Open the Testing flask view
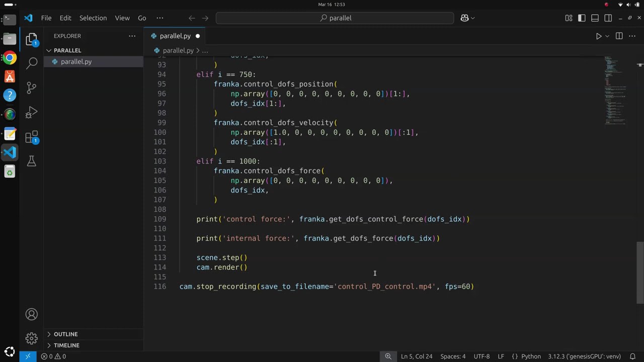644x362 pixels. [31, 161]
